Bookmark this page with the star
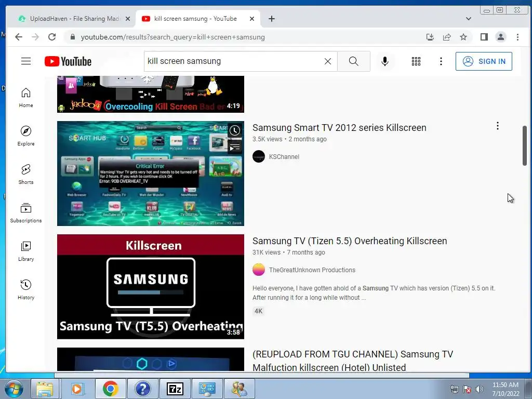This screenshot has width=532, height=399. point(463,37)
